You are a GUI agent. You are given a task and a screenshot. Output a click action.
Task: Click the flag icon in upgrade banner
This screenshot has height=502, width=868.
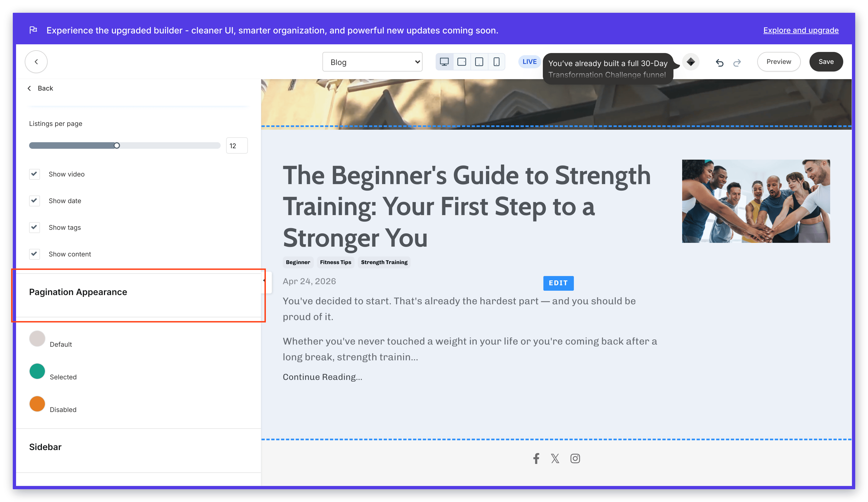[x=33, y=30]
